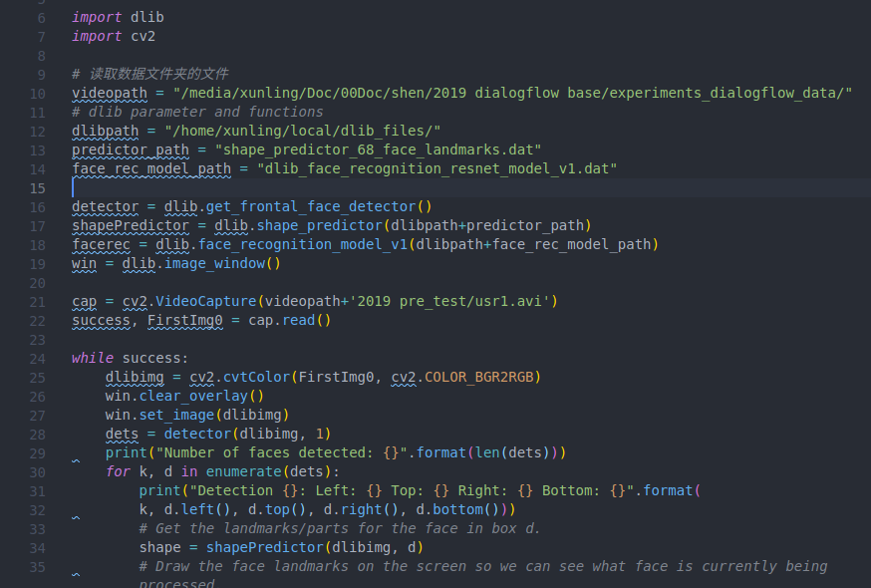
Task: Click 'facerec' variable on line 18
Action: (x=101, y=244)
